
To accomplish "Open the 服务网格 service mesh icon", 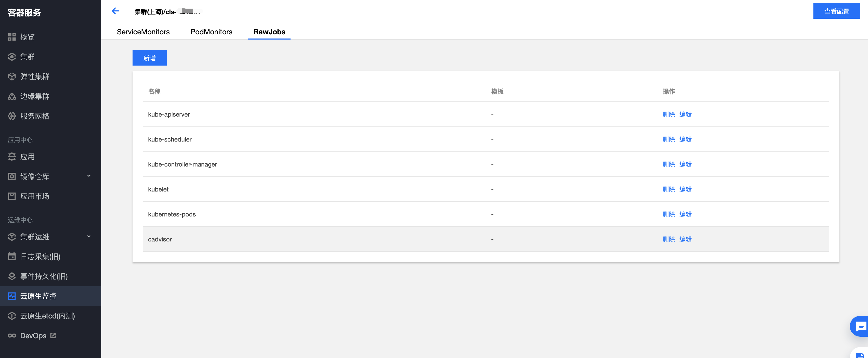I will coord(12,116).
